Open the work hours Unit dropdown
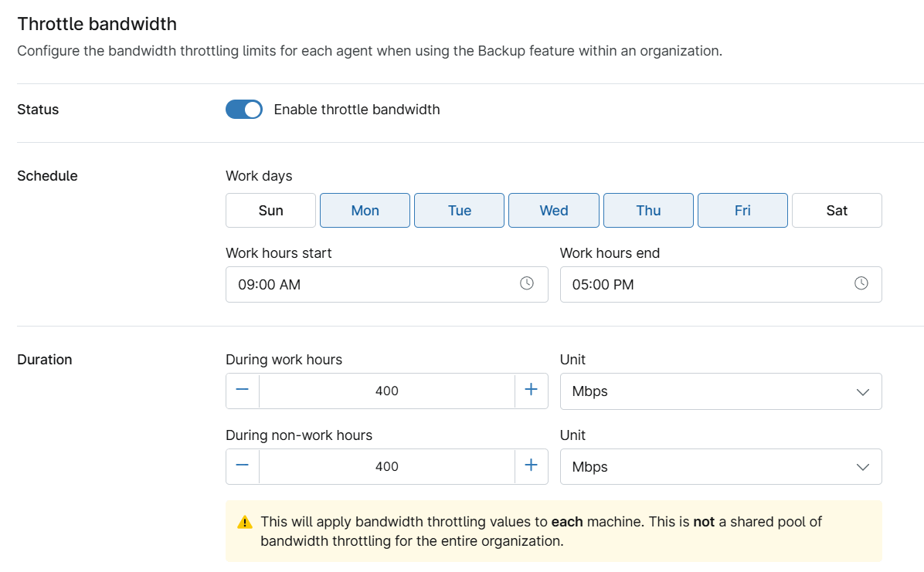This screenshot has height=572, width=924. point(720,391)
